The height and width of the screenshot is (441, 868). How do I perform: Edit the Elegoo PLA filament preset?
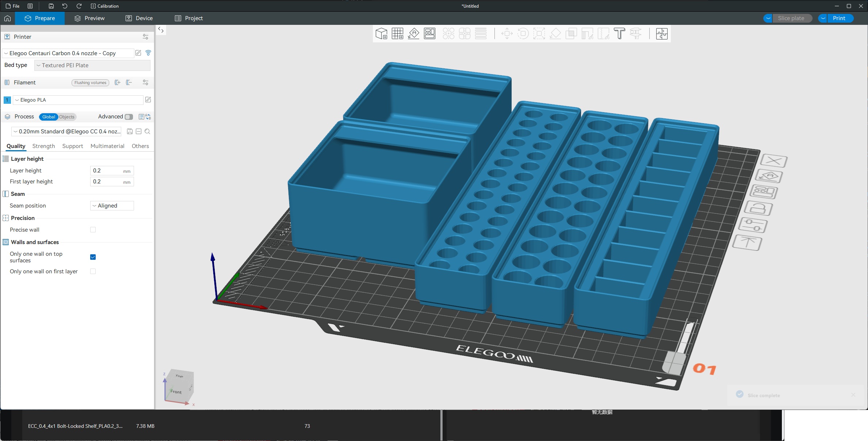click(148, 100)
